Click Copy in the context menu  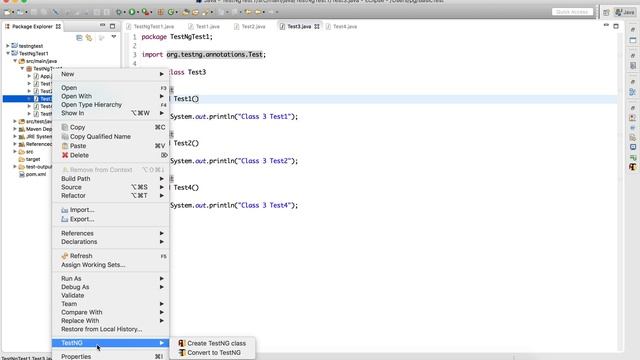111,127
